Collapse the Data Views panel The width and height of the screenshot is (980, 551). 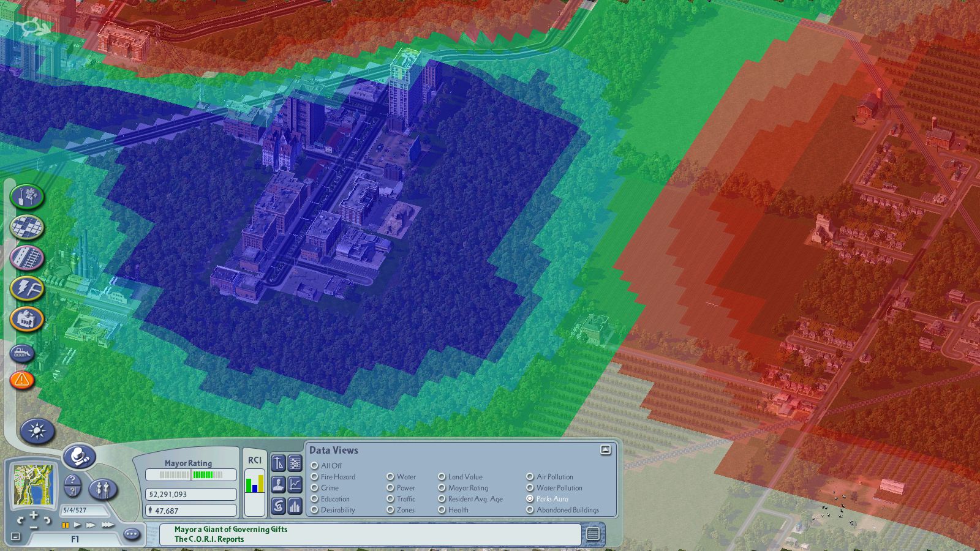[x=606, y=450]
